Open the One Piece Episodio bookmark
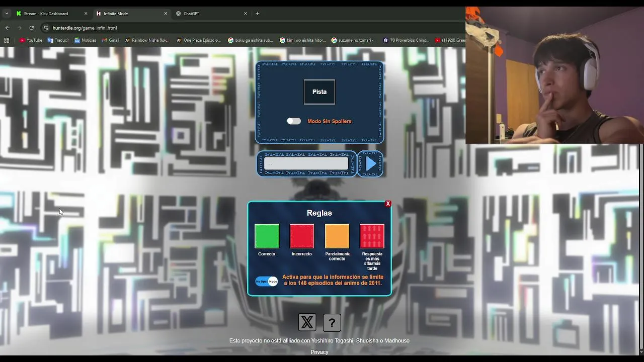This screenshot has height=362, width=644. click(x=199, y=40)
